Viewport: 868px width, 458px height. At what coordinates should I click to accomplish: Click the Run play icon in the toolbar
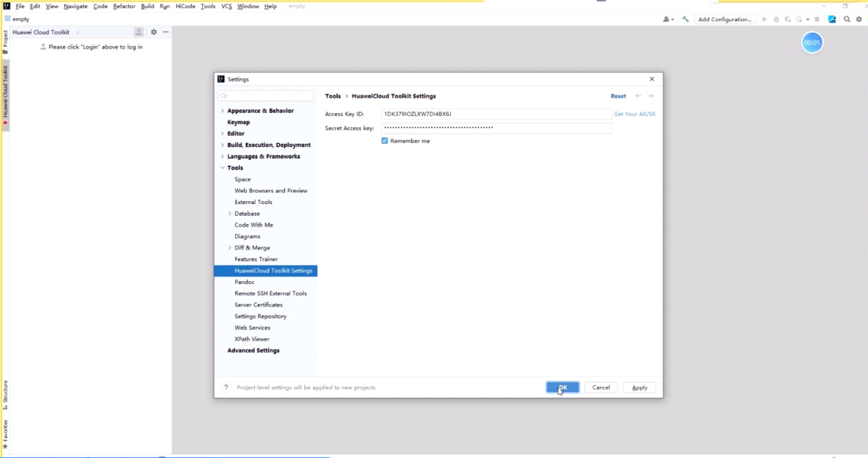point(765,19)
